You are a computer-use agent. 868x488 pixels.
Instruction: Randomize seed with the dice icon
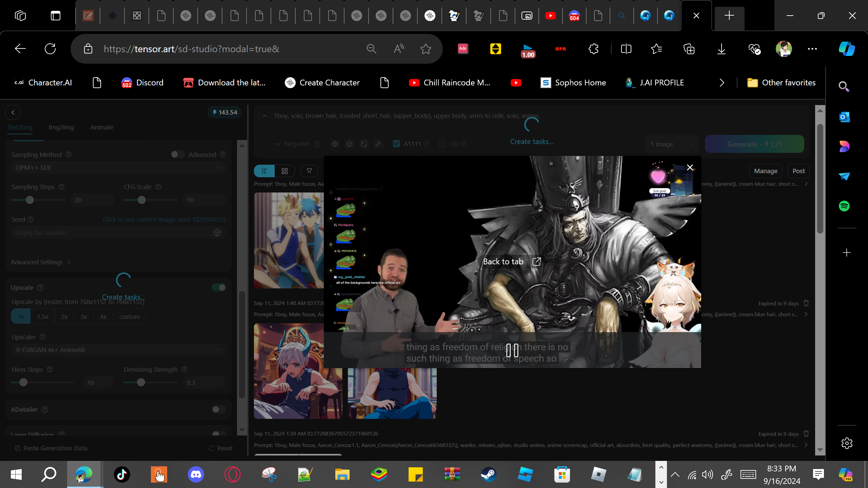click(x=217, y=233)
